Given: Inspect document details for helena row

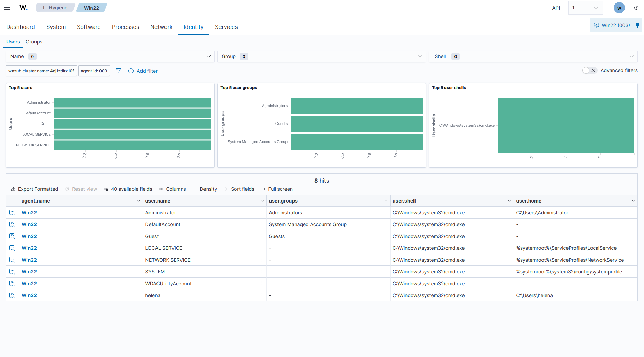Looking at the screenshot, I should tap(12, 295).
